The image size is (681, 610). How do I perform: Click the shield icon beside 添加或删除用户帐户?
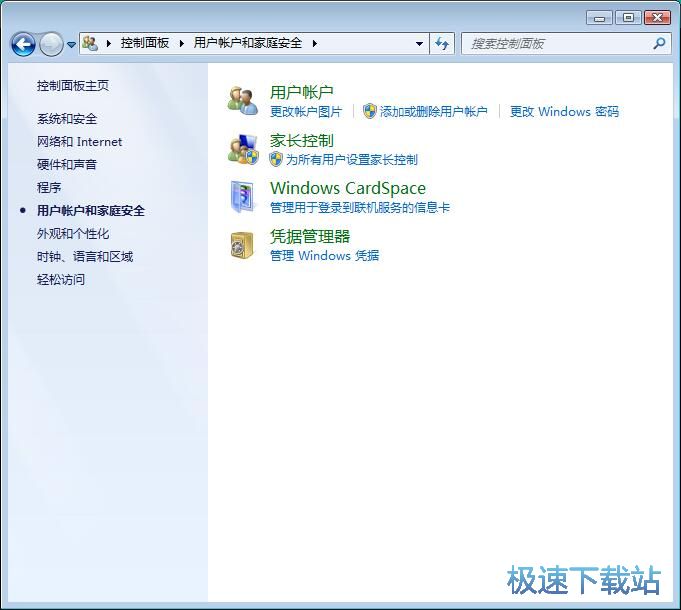click(x=369, y=112)
